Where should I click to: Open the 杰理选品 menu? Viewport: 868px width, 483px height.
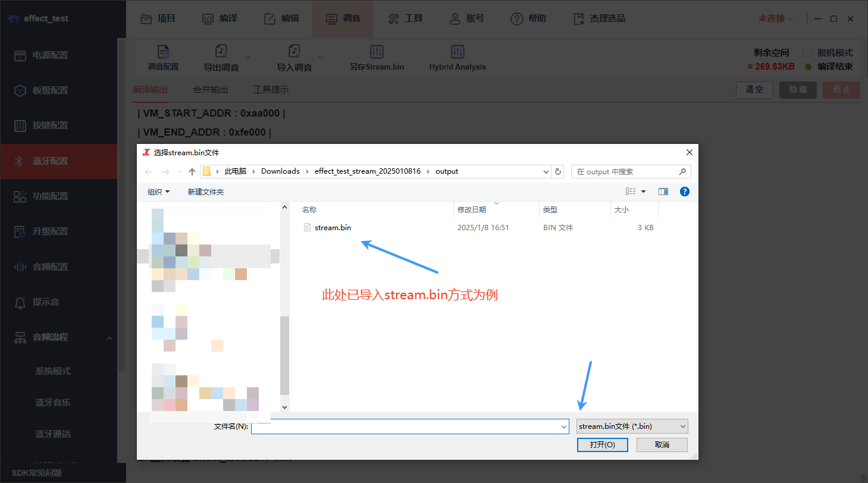(x=600, y=18)
